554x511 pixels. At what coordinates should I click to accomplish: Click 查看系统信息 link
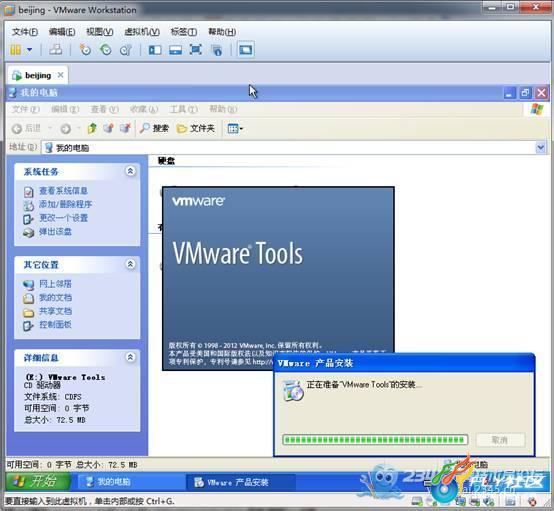tap(63, 191)
